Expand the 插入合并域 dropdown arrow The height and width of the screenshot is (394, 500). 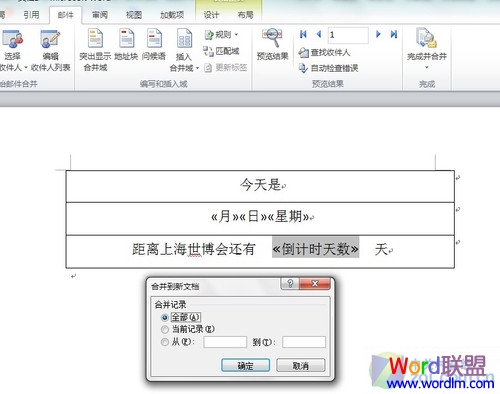(197, 68)
